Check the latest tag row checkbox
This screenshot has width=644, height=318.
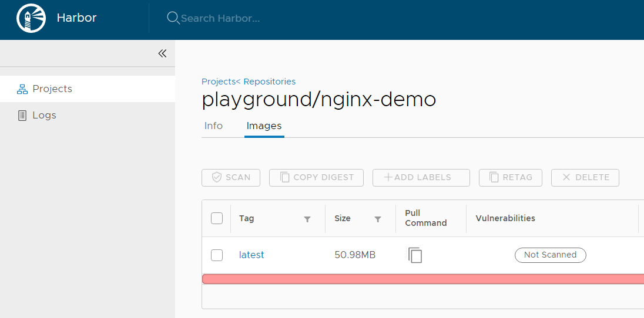click(217, 255)
